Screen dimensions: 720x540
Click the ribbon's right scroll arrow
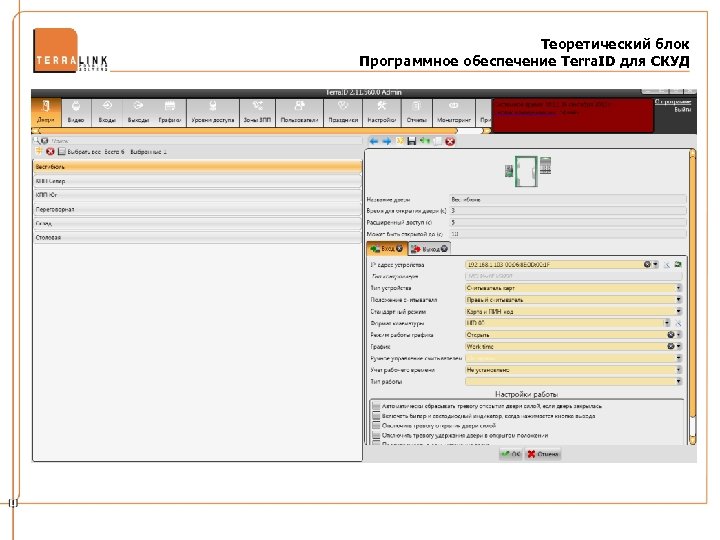pos(486,131)
